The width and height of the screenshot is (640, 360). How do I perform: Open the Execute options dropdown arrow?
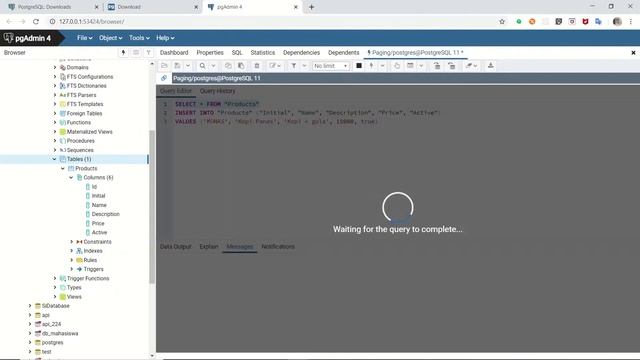382,66
